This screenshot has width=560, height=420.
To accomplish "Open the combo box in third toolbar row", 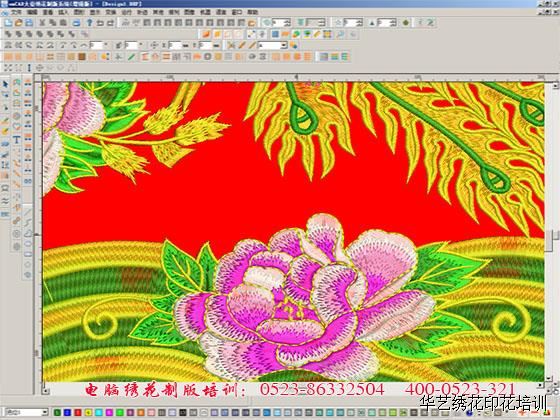I will click(273, 45).
